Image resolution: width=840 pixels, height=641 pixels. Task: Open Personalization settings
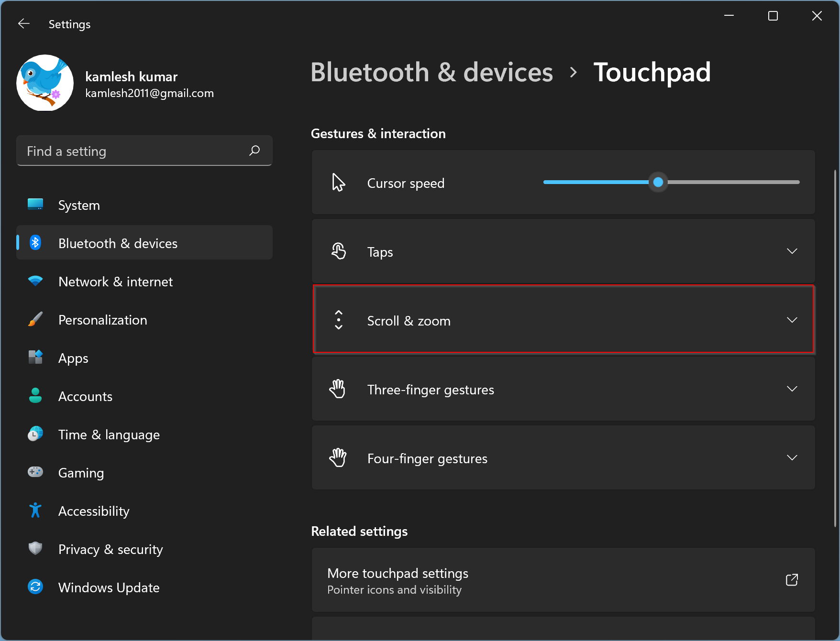[144, 320]
